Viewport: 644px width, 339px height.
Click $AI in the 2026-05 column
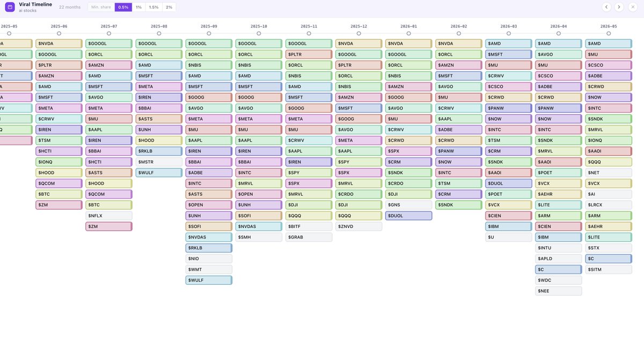(x=609, y=194)
